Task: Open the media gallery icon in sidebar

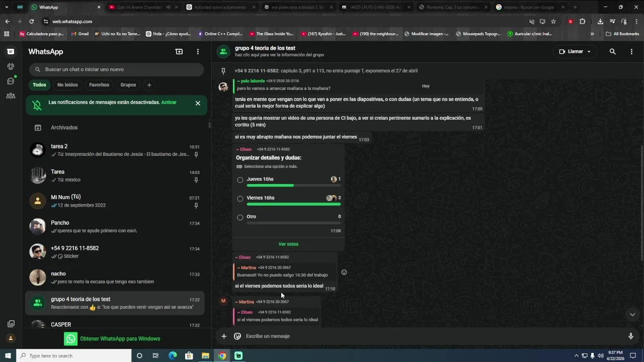Action: (x=11, y=324)
